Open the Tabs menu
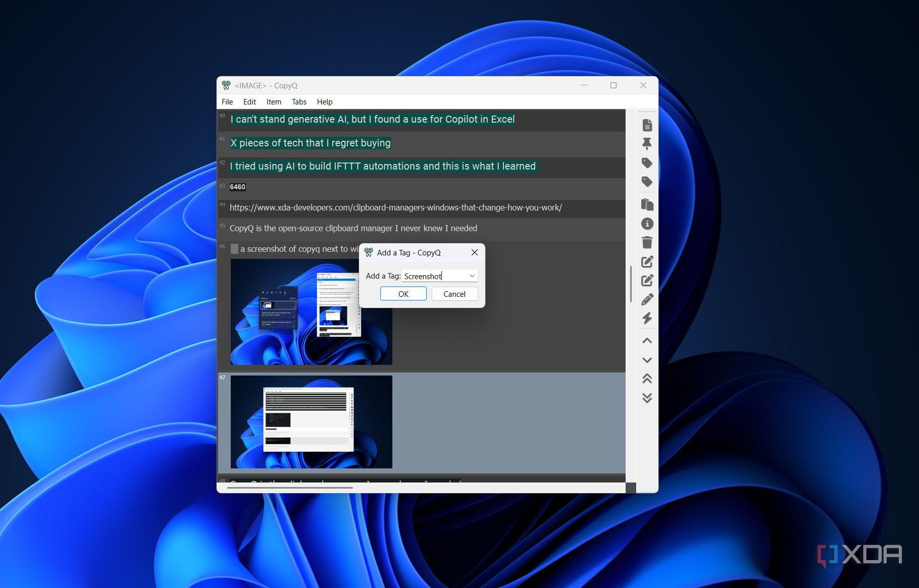The image size is (919, 588). (299, 101)
